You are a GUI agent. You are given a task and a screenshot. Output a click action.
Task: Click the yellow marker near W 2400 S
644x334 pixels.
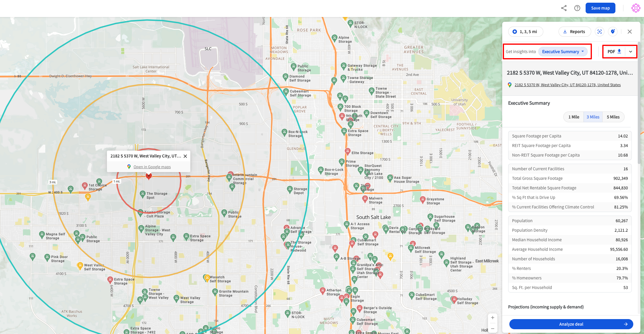88,197
